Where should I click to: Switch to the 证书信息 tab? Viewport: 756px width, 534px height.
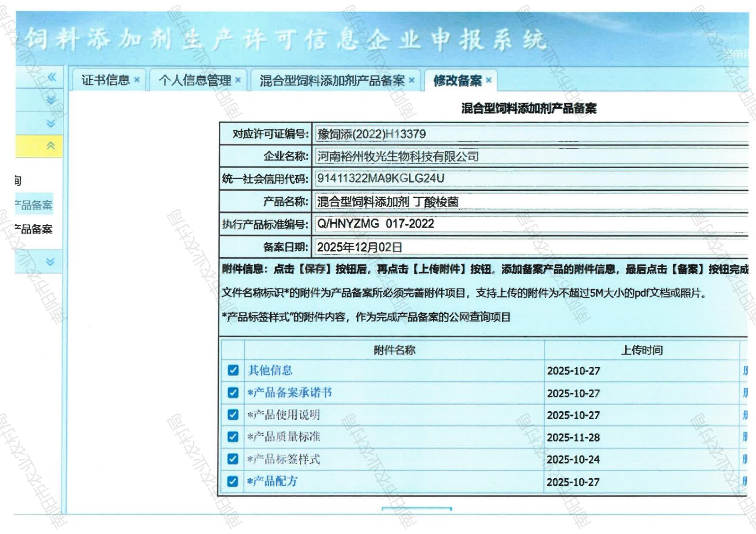pyautogui.click(x=105, y=80)
